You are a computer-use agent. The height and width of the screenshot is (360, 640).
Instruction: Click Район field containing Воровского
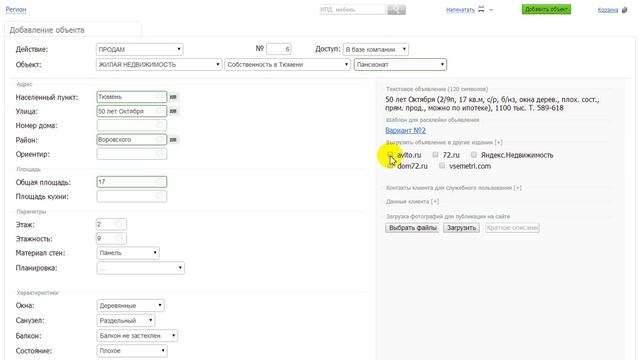(x=131, y=140)
